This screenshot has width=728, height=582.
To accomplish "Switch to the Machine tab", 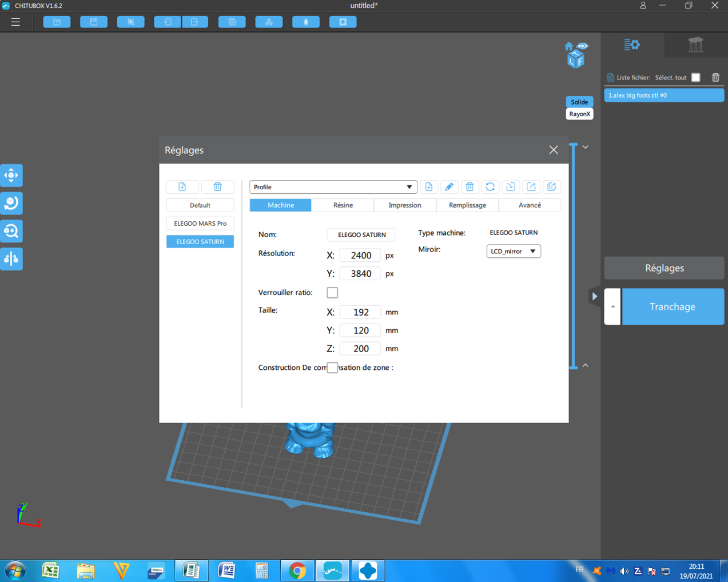I will click(281, 205).
